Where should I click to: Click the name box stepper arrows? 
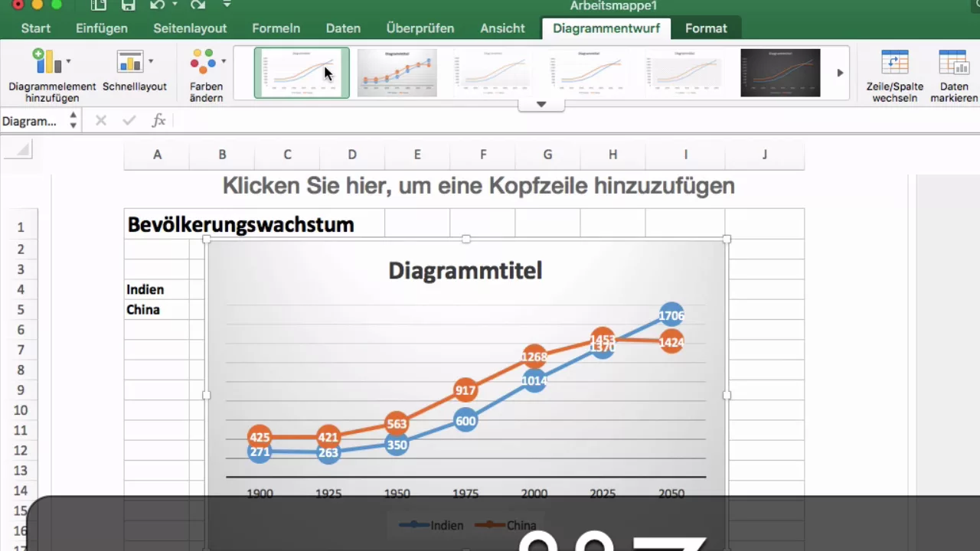coord(73,121)
